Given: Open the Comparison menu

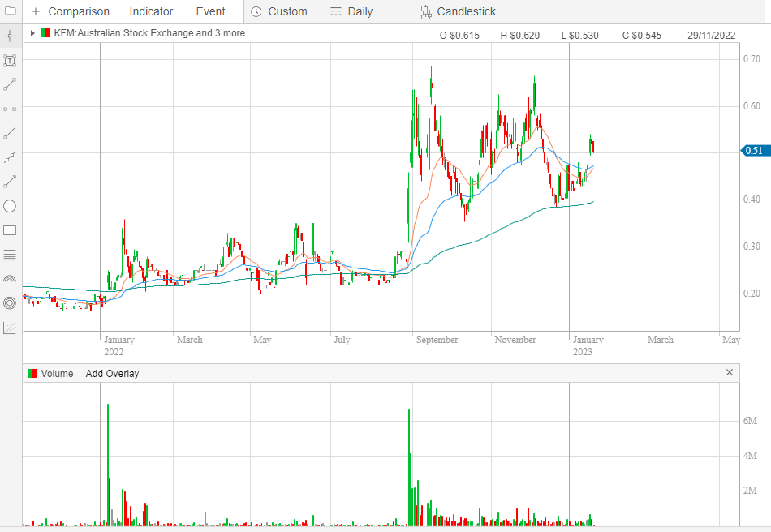Looking at the screenshot, I should (x=79, y=11).
